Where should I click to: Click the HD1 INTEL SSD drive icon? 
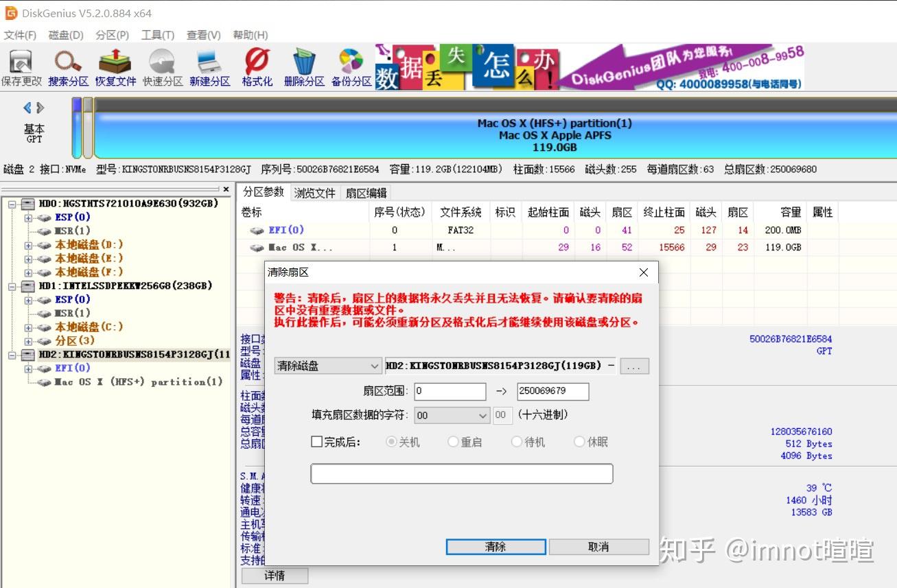(x=27, y=285)
